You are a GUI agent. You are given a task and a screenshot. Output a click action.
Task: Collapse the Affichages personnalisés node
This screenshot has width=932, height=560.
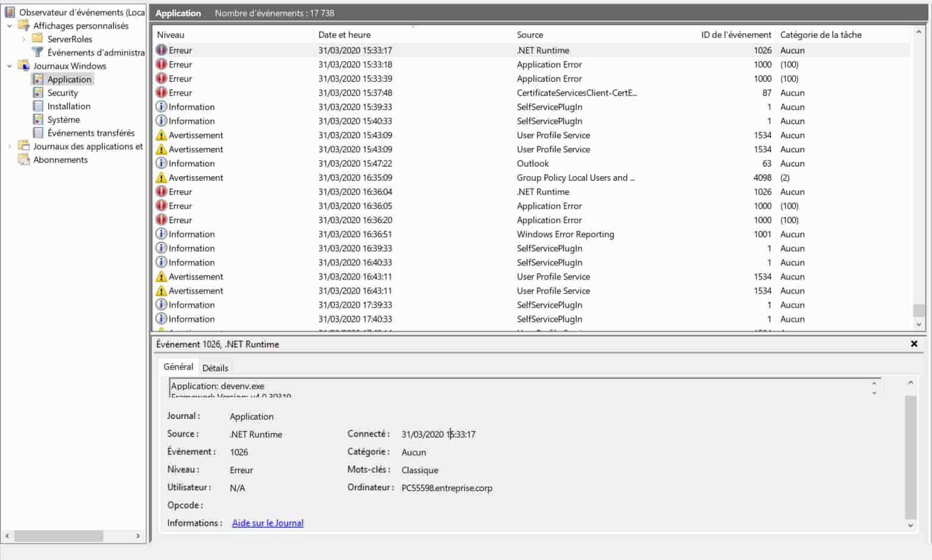(x=10, y=26)
